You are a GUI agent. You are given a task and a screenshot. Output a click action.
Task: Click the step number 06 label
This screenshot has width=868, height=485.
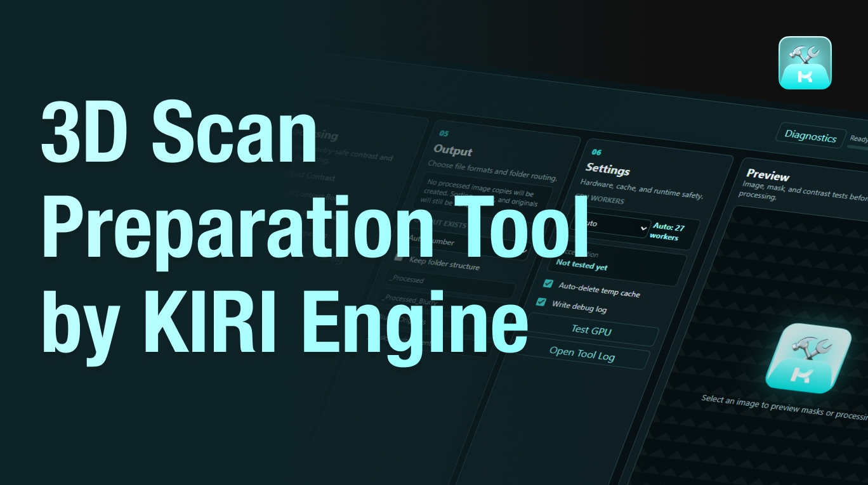coord(596,153)
